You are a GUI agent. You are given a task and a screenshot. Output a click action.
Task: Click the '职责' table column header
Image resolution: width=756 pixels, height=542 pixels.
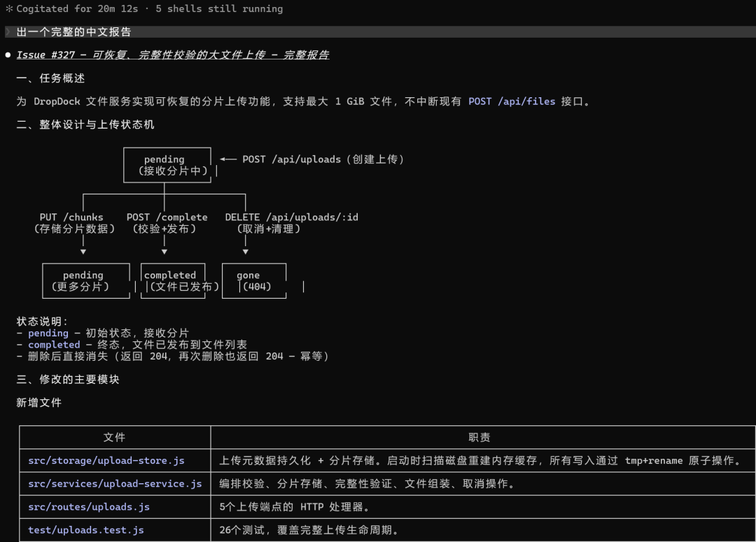pos(479,437)
